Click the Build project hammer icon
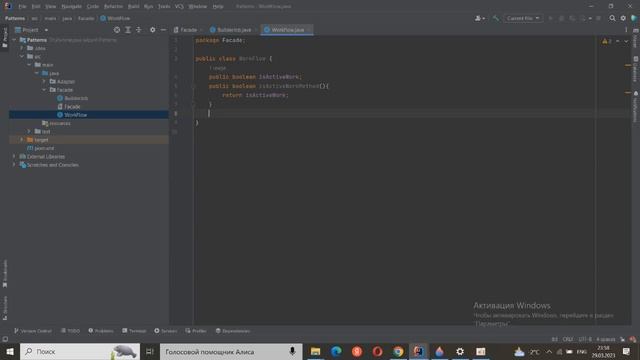The image size is (640, 360). (496, 18)
